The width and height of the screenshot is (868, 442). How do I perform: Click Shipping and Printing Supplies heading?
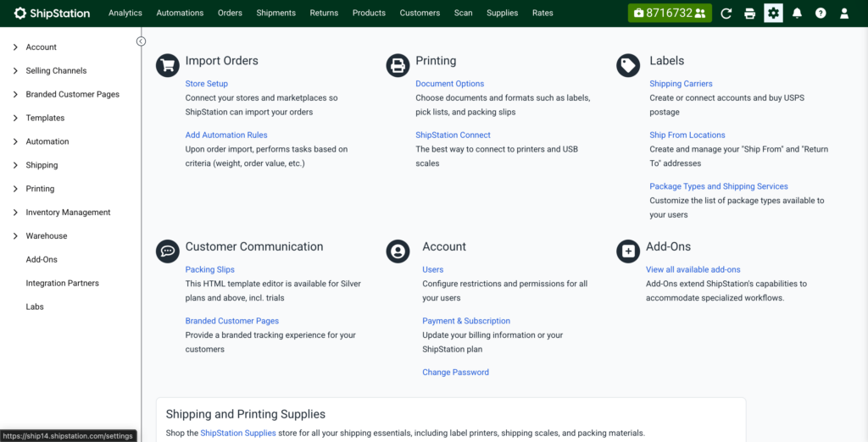246,414
